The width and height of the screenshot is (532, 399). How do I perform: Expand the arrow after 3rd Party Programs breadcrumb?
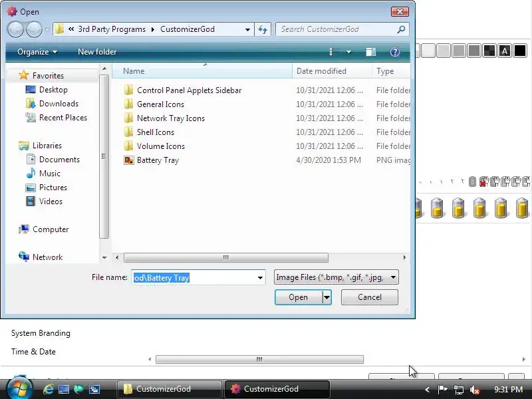153,29
